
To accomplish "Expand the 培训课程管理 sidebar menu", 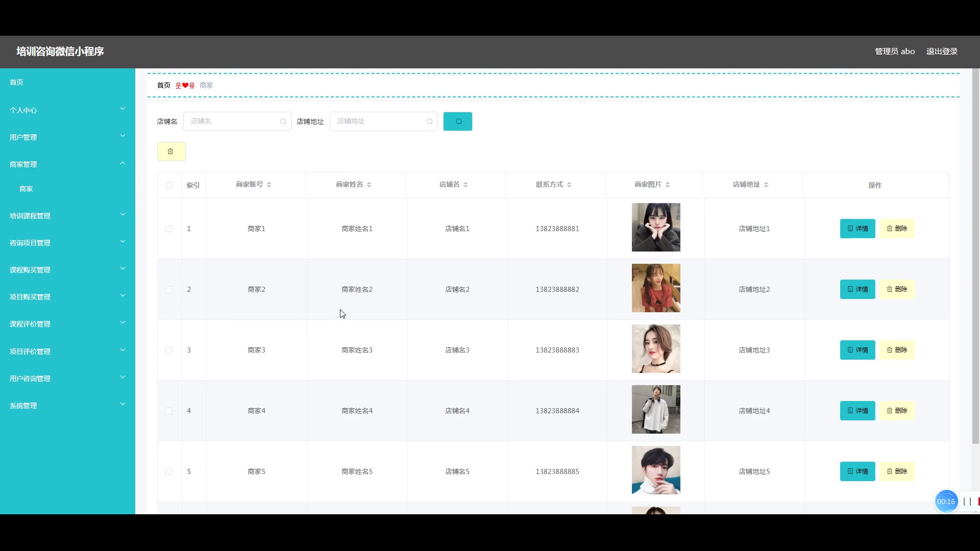I will coord(67,215).
